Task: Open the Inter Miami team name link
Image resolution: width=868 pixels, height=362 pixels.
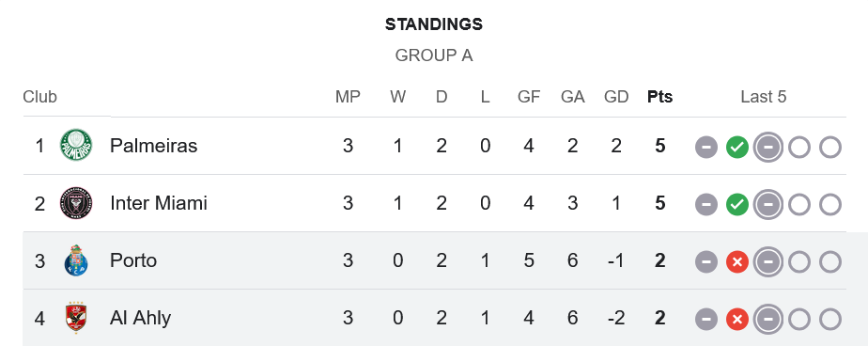Action: (x=159, y=203)
